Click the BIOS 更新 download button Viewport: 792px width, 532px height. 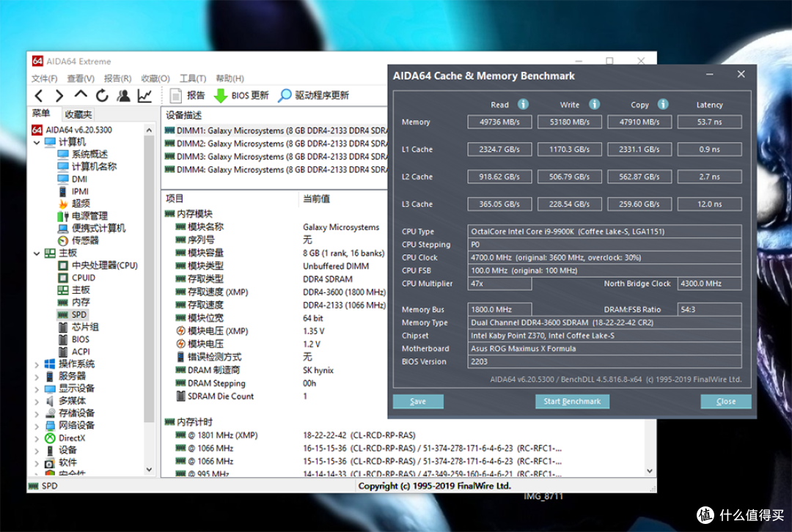click(241, 95)
